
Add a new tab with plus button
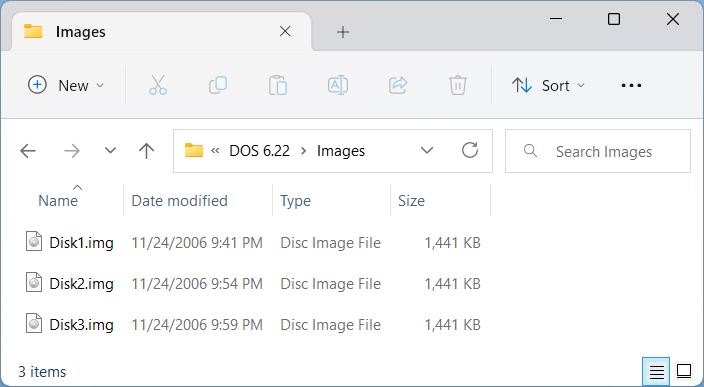coord(343,32)
